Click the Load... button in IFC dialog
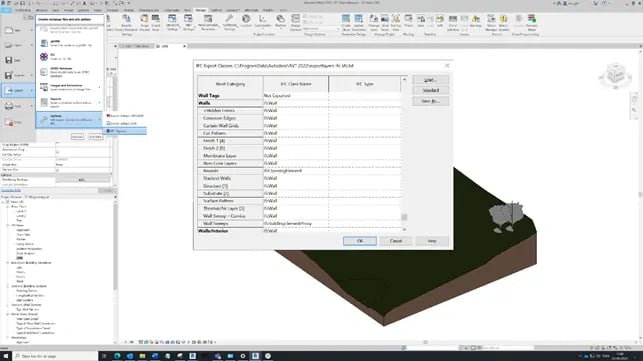 coord(430,80)
